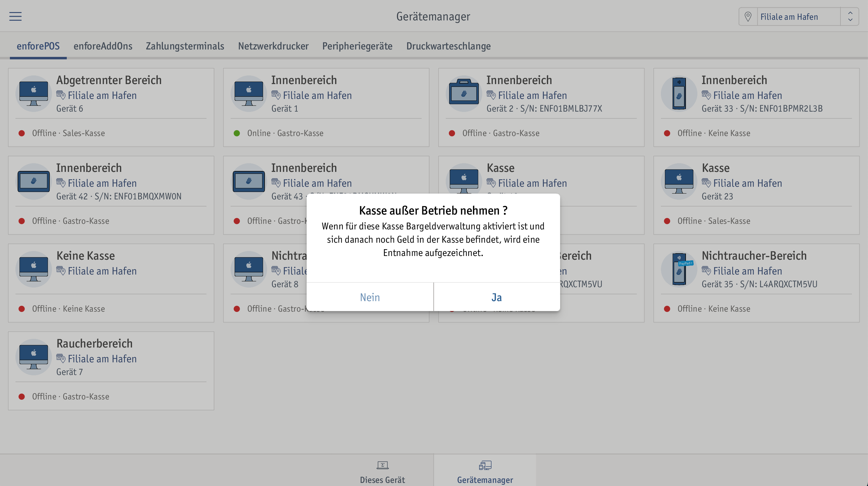This screenshot has height=486, width=868.
Task: Click the store icon on Gerät 2 card
Action: [491, 95]
